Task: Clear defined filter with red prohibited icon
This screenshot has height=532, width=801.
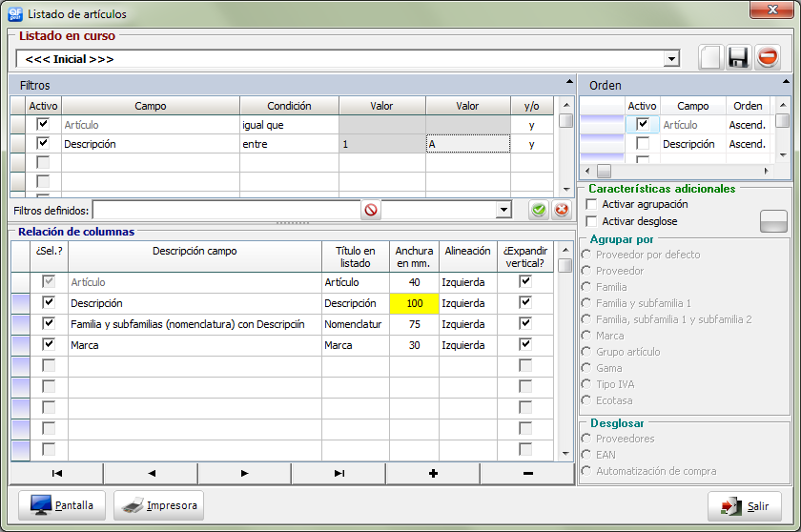Action: tap(371, 210)
